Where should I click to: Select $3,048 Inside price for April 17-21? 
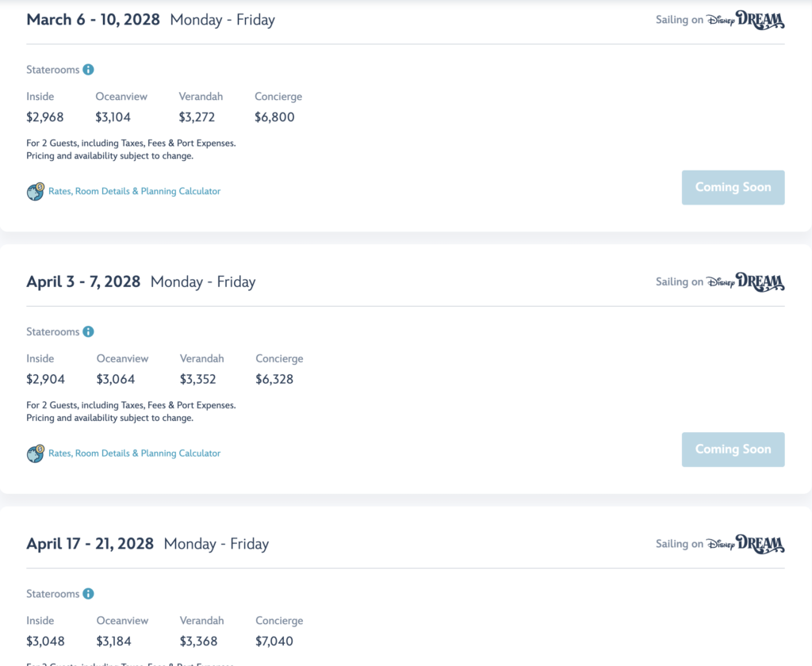(x=45, y=641)
